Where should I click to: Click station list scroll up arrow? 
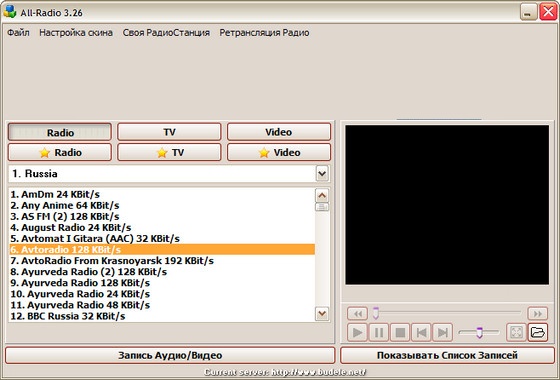322,195
